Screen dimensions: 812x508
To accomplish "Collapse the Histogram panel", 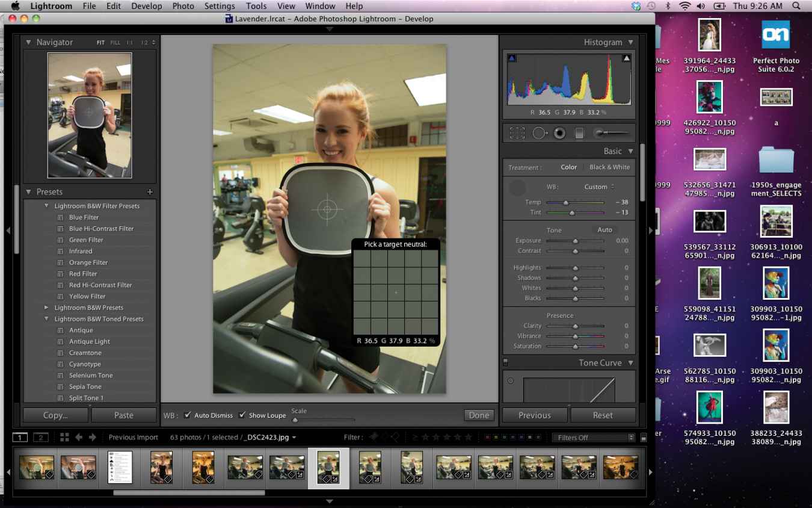I will coord(630,42).
